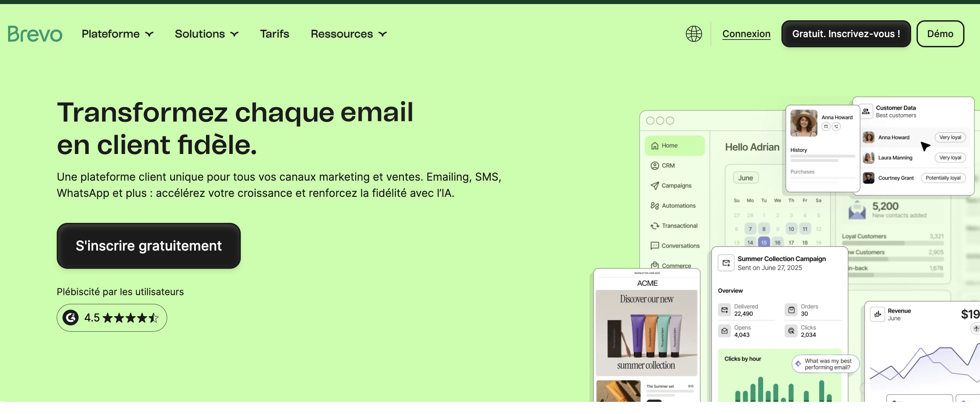The width and height of the screenshot is (980, 414).
Task: Click the 'S'inscrire gratuitement' button
Action: coord(148,246)
